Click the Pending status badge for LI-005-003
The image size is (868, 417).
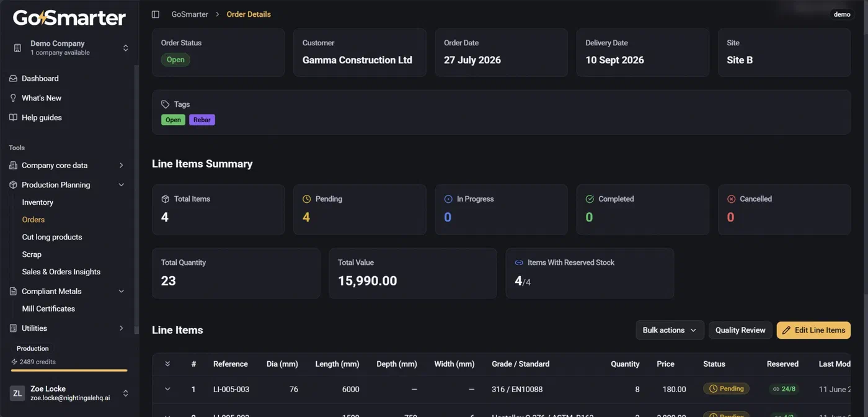[x=726, y=389]
